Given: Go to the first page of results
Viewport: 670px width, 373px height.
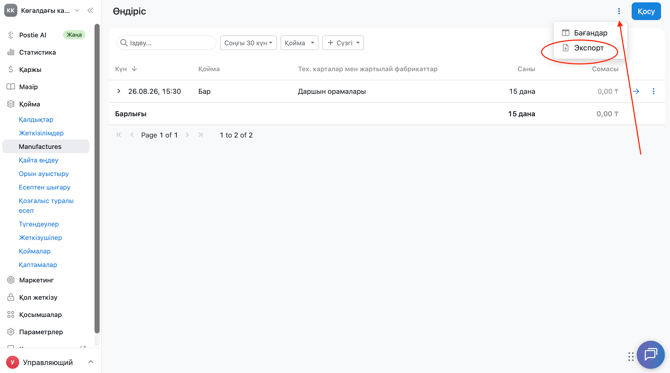Looking at the screenshot, I should [x=119, y=135].
